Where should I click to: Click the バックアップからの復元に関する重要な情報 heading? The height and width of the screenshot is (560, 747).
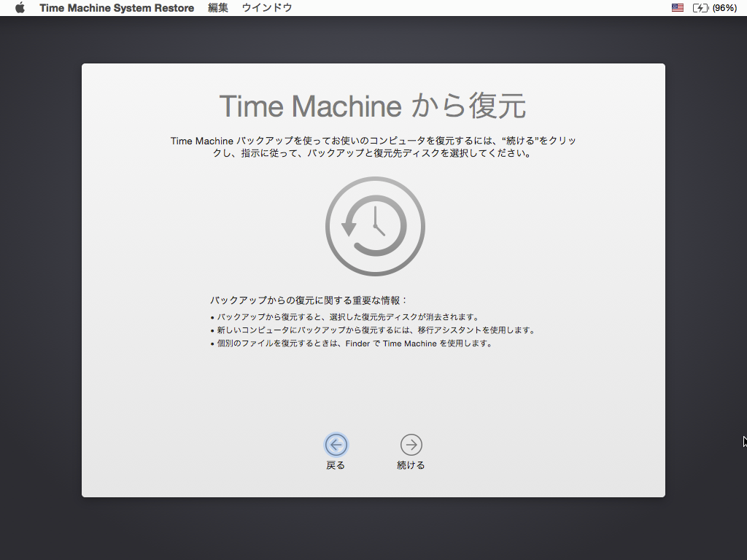309,300
